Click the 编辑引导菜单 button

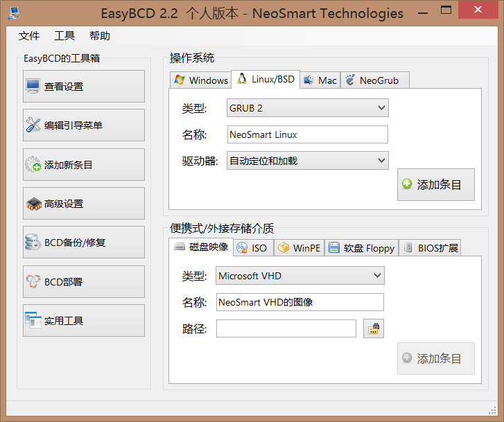(x=84, y=125)
